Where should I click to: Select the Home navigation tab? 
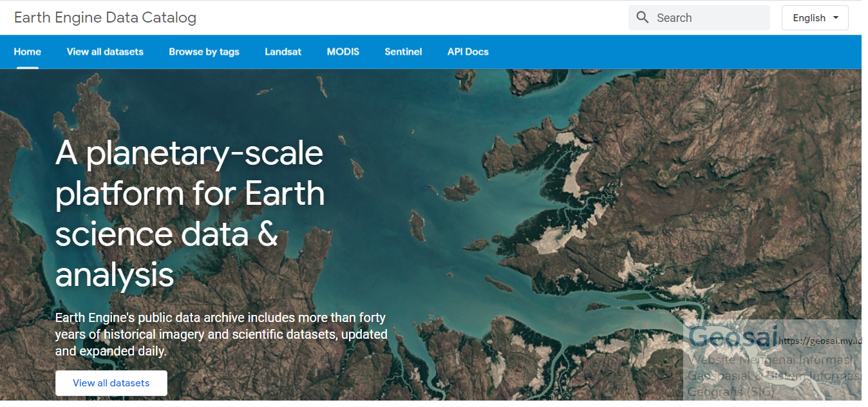(27, 52)
